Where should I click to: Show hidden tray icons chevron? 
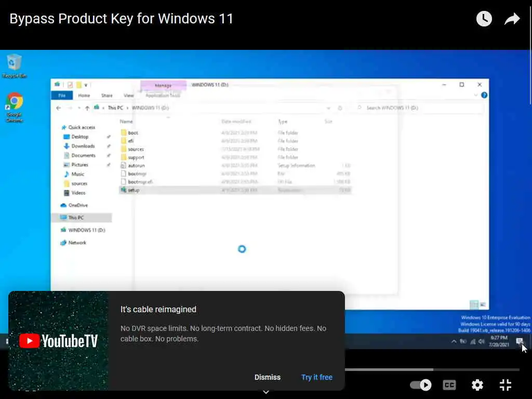(454, 342)
